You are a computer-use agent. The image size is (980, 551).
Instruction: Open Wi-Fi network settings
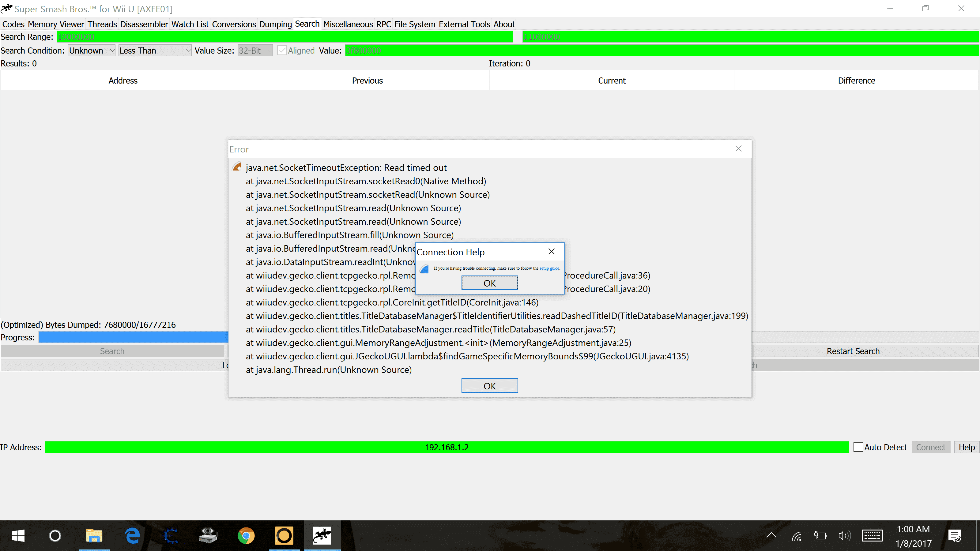[797, 536]
